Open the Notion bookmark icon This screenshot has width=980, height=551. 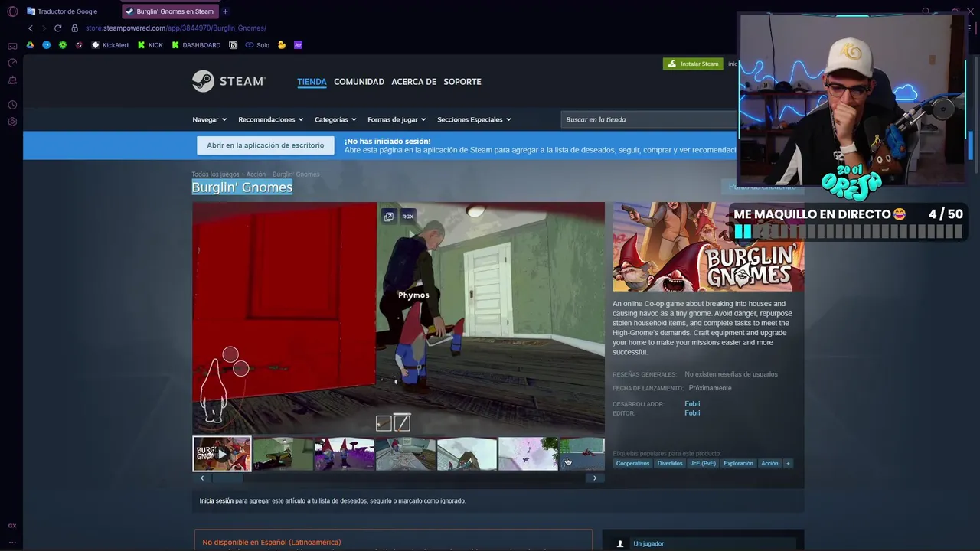click(x=234, y=45)
